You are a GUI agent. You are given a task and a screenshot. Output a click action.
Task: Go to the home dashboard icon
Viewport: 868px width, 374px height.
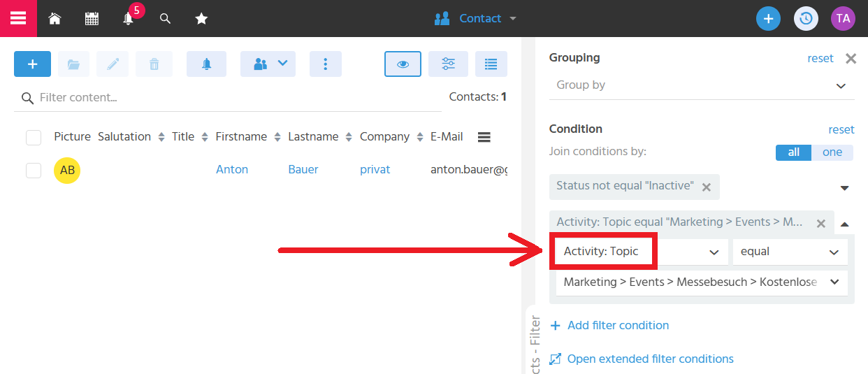pos(55,19)
